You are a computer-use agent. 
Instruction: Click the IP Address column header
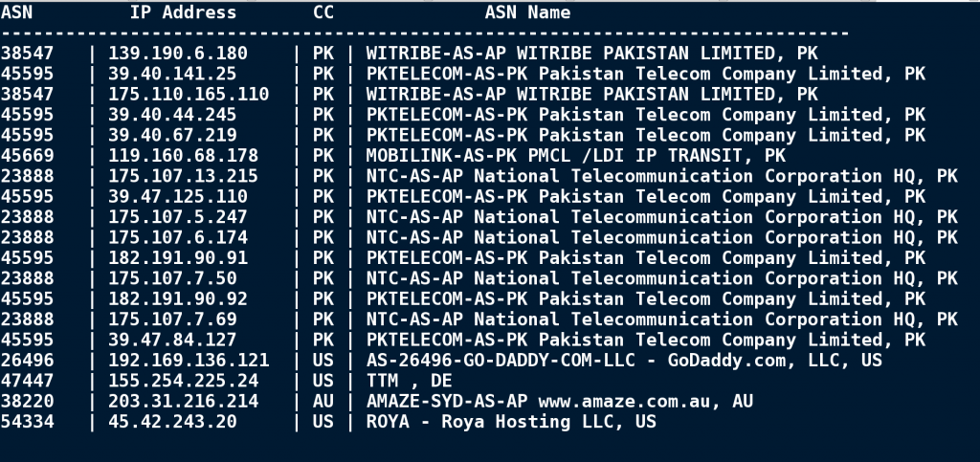click(x=183, y=12)
